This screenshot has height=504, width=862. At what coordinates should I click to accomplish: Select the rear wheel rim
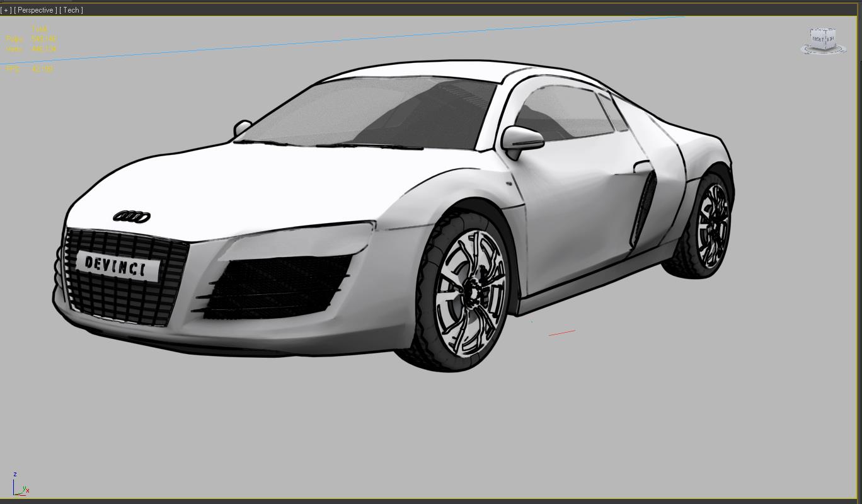[x=713, y=226]
